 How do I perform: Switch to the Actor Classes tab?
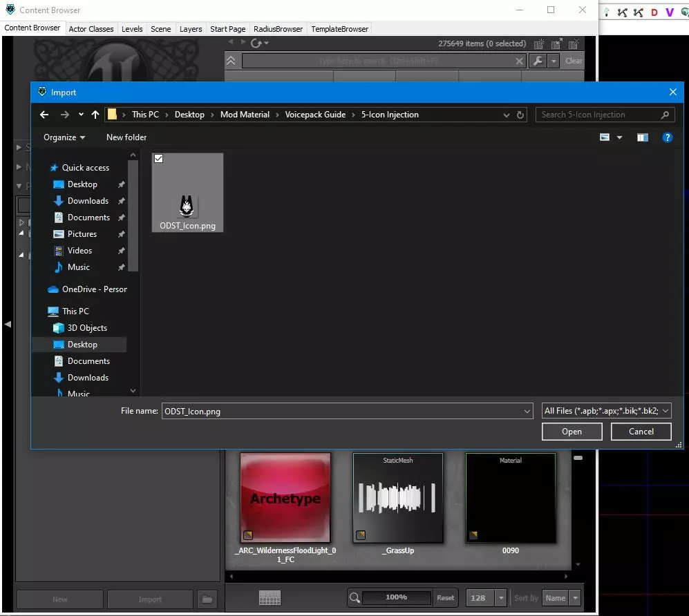point(91,29)
